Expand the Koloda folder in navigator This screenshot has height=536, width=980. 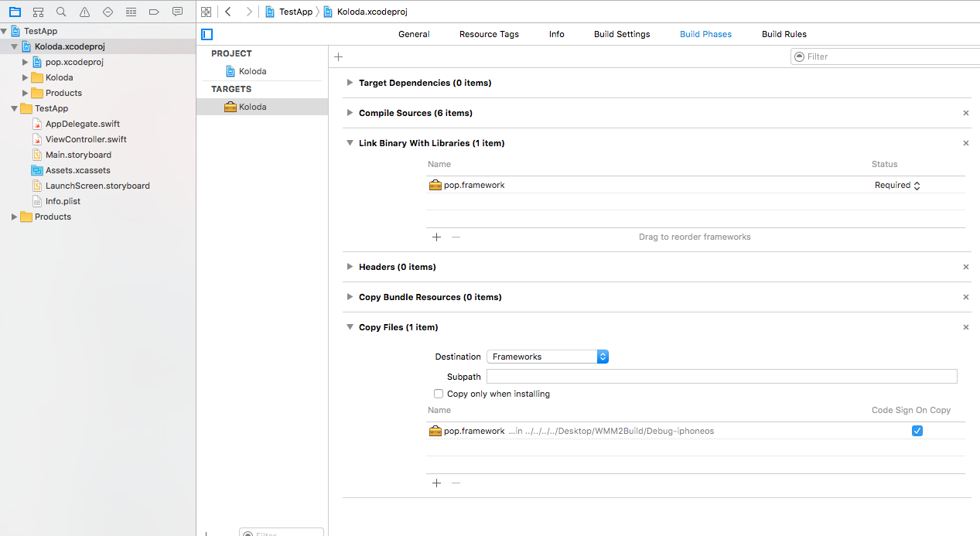(x=26, y=77)
